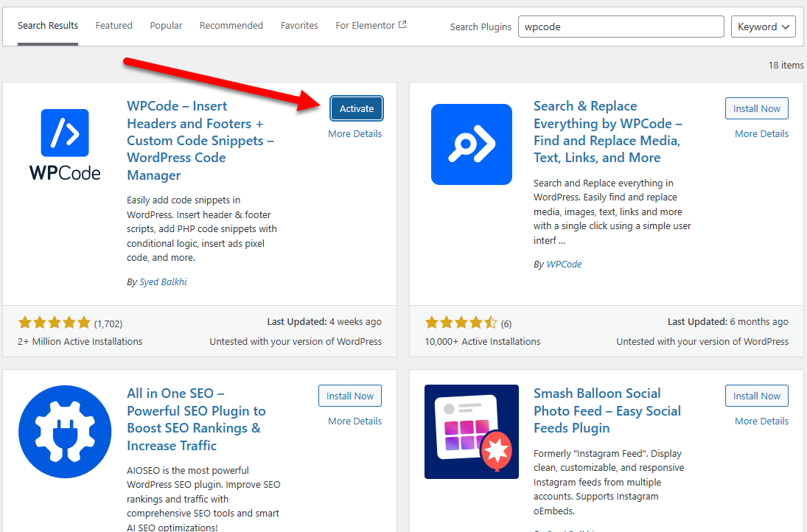Open More Details for All in One SEO
This screenshot has height=532, width=807.
click(x=354, y=421)
